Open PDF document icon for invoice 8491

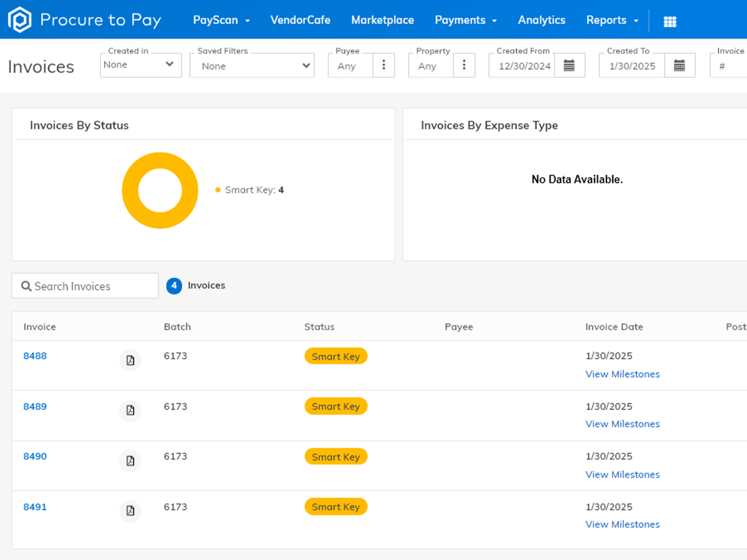tap(130, 511)
